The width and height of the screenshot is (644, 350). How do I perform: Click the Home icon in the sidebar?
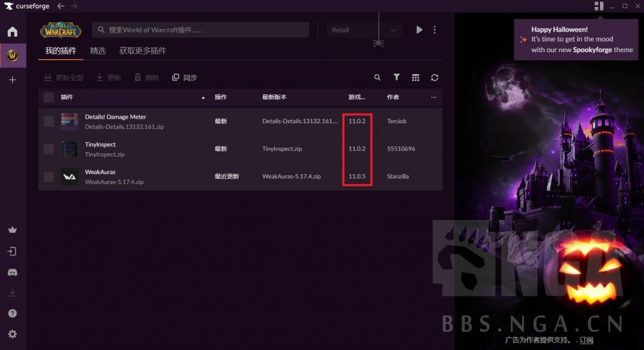(13, 31)
